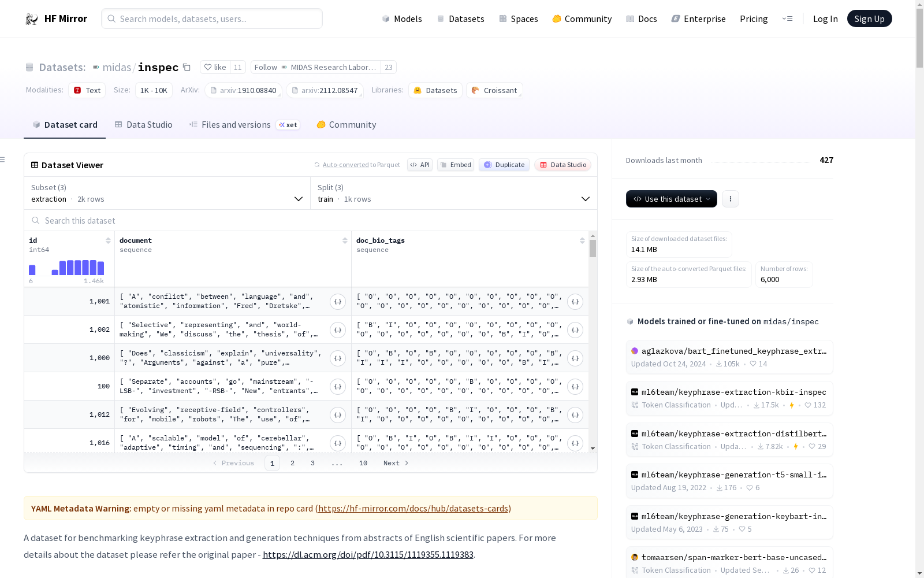Go to page 10 of dataset rows

363,463
